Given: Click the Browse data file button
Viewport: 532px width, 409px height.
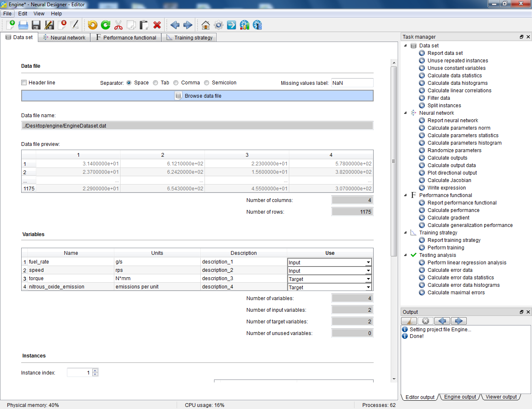Looking at the screenshot, I should pyautogui.click(x=197, y=96).
